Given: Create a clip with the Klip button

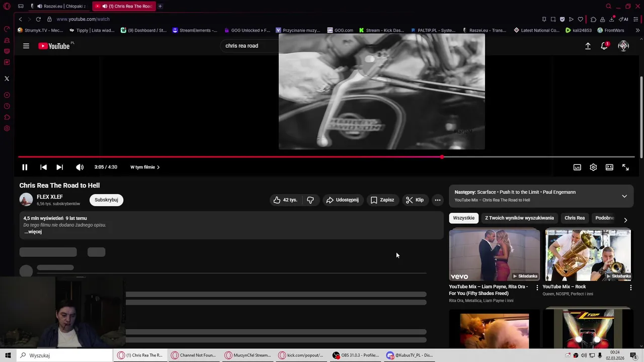Looking at the screenshot, I should (415, 200).
